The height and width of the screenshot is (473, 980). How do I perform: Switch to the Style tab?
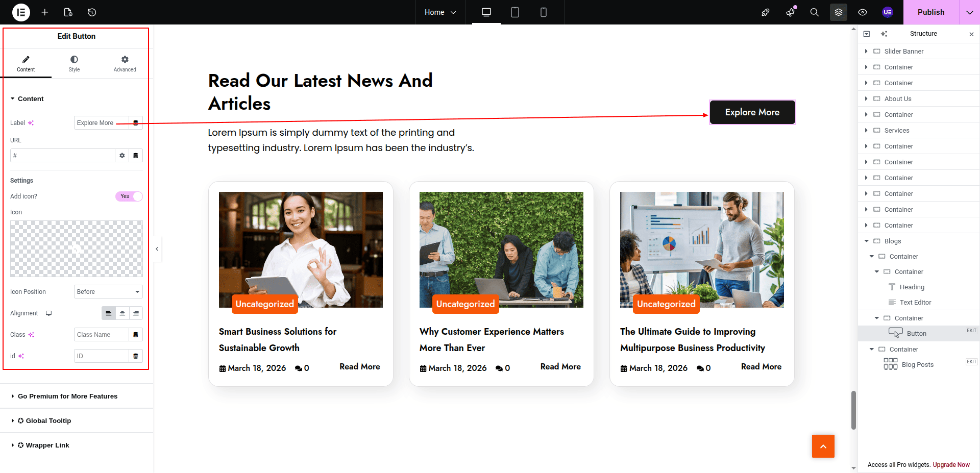click(75, 64)
